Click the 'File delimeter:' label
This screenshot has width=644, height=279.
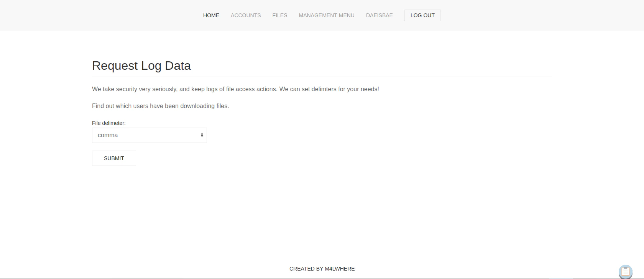pyautogui.click(x=109, y=123)
